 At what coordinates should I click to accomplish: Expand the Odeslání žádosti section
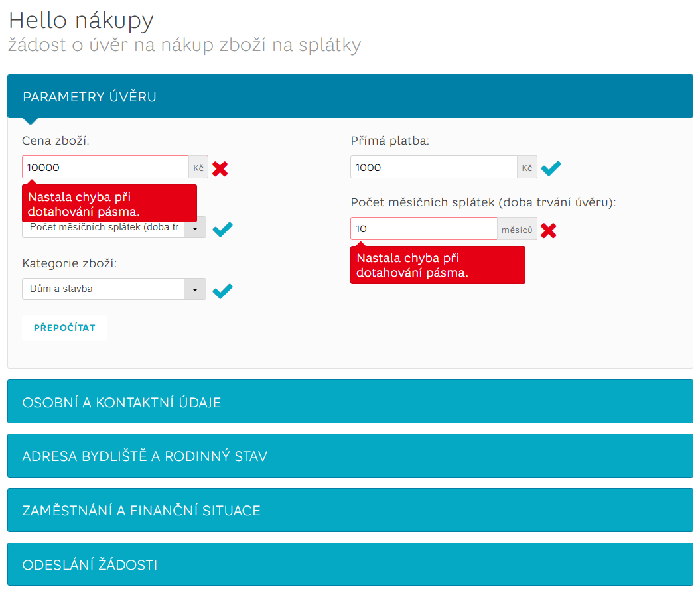click(350, 564)
